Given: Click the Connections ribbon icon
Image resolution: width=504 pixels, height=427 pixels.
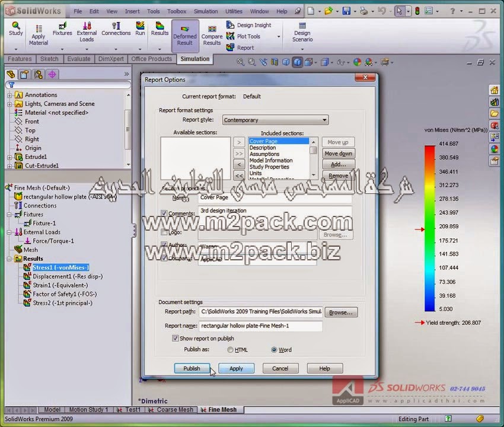Looking at the screenshot, I should [x=116, y=28].
